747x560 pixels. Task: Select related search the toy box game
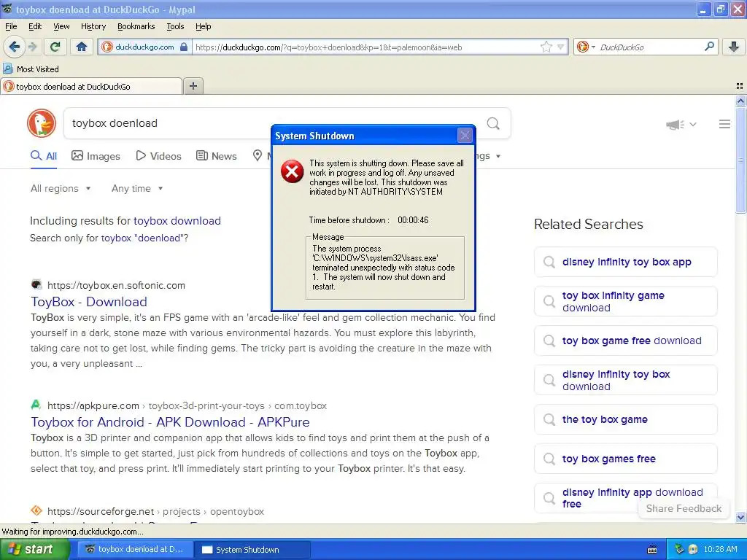[625, 419]
